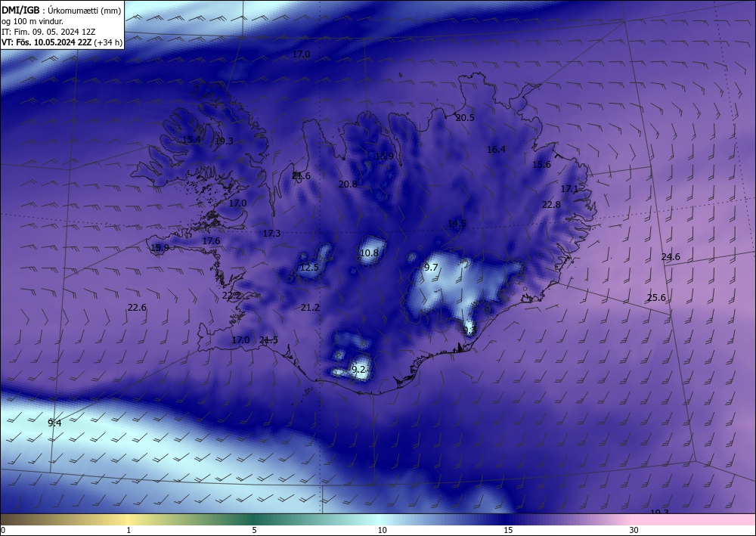Select the 21.6 value label
The image size is (756, 536).
301,175
